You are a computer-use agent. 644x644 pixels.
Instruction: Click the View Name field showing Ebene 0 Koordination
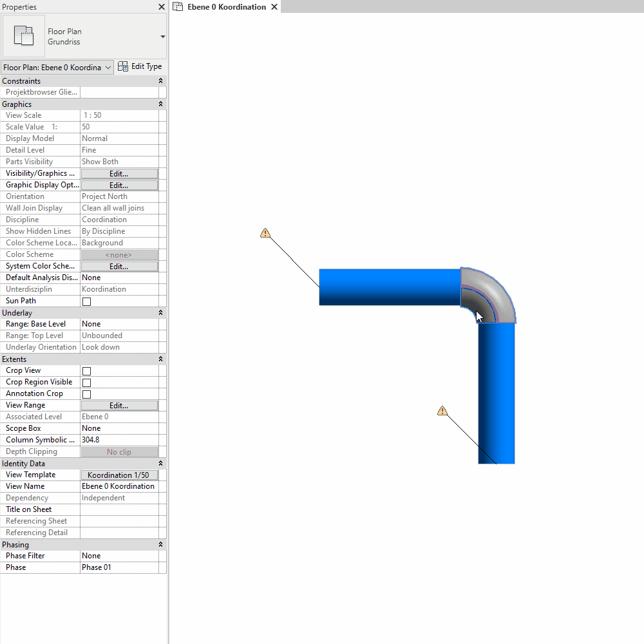[x=119, y=486]
